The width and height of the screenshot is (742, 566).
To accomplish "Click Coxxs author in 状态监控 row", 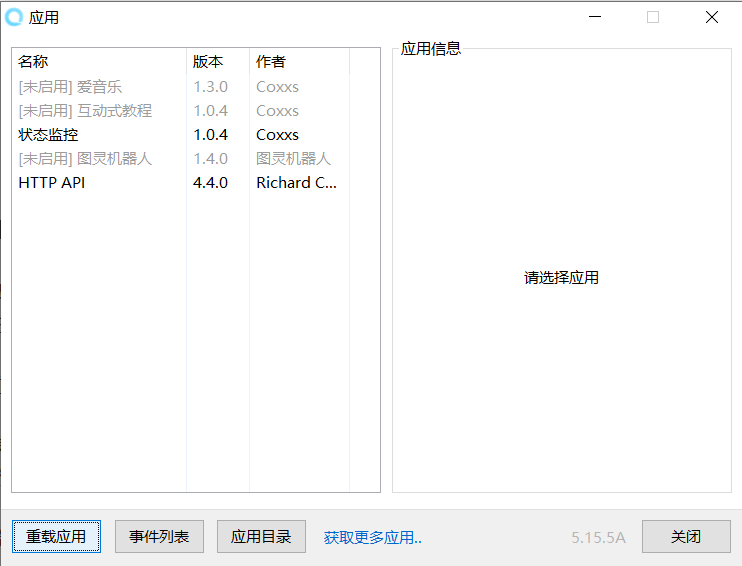I will tap(277, 135).
